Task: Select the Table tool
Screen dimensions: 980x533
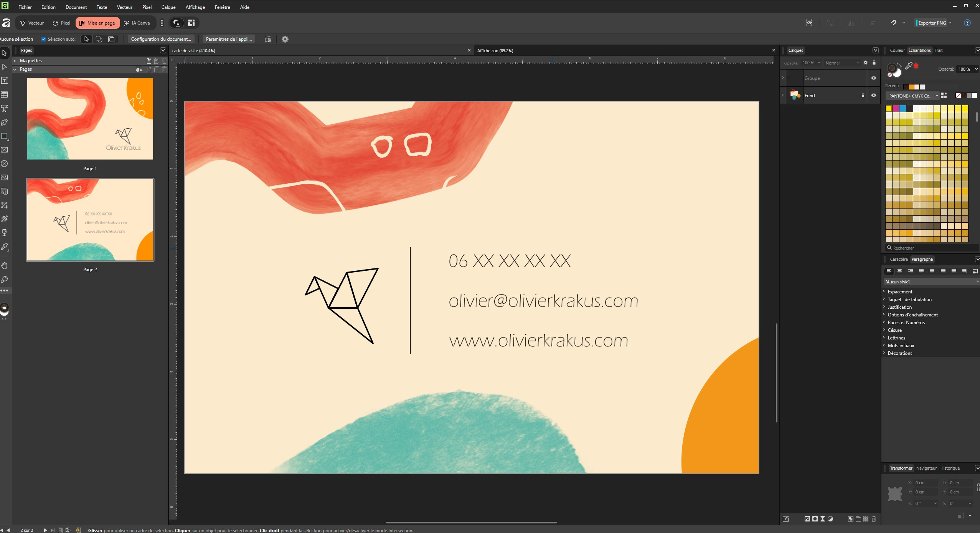Action: (5, 94)
